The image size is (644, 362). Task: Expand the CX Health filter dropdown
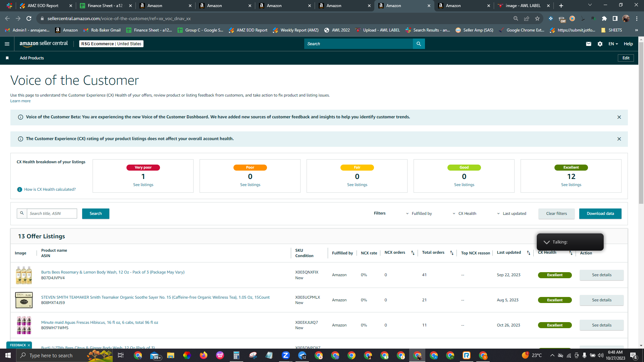coord(464,214)
